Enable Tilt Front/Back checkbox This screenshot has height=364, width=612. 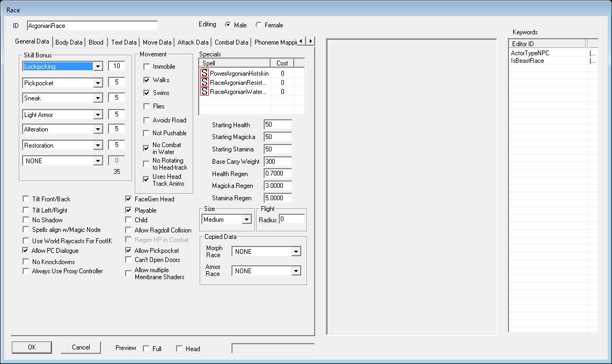pyautogui.click(x=26, y=199)
